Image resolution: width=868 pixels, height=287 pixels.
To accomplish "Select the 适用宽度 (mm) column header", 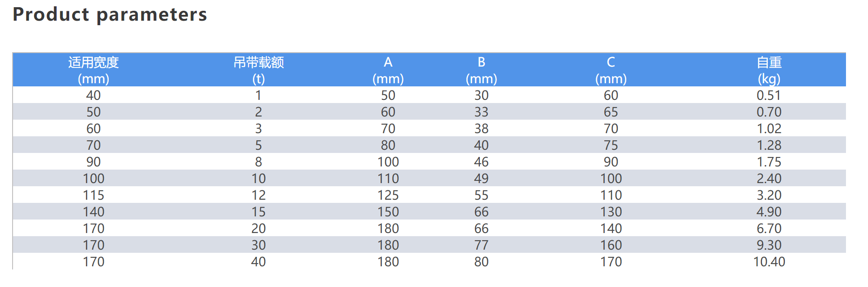I will (93, 70).
